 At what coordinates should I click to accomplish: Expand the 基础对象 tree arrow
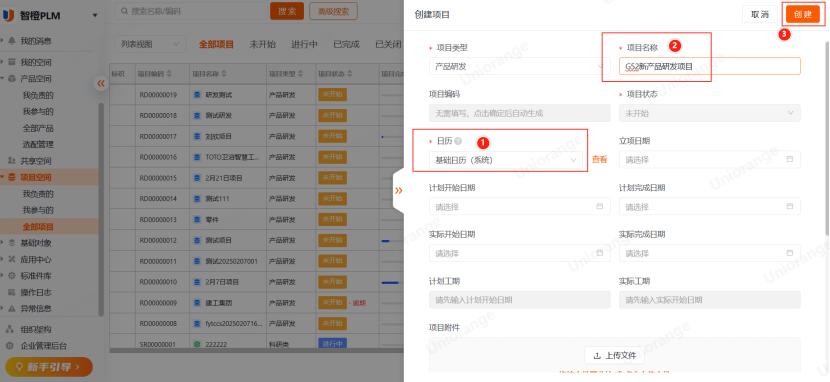pyautogui.click(x=3, y=243)
